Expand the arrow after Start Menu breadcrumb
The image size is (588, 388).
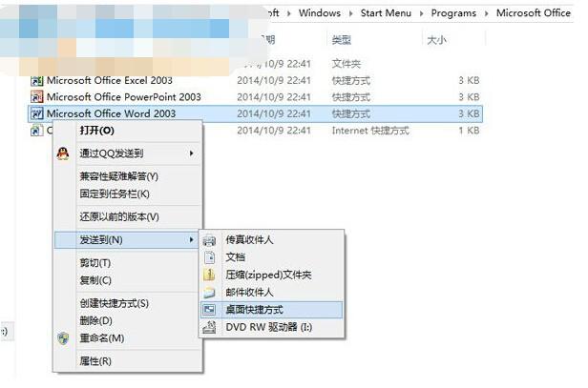pos(422,14)
